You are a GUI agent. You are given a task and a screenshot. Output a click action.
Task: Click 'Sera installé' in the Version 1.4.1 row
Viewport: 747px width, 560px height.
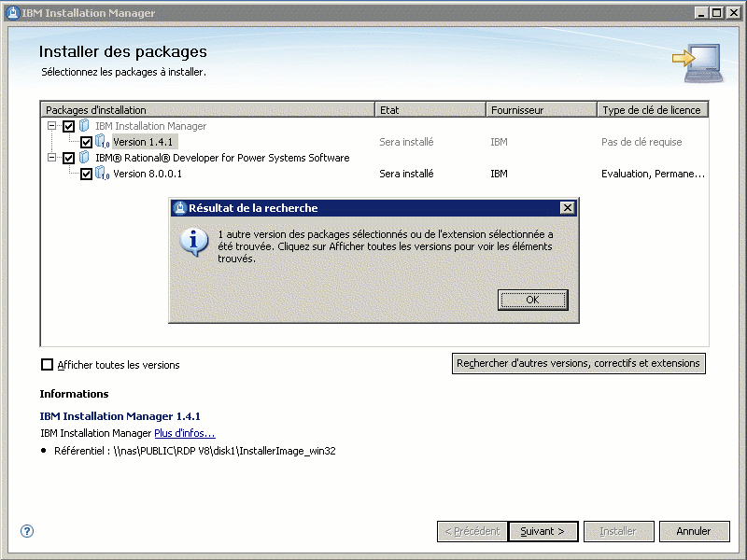click(406, 142)
